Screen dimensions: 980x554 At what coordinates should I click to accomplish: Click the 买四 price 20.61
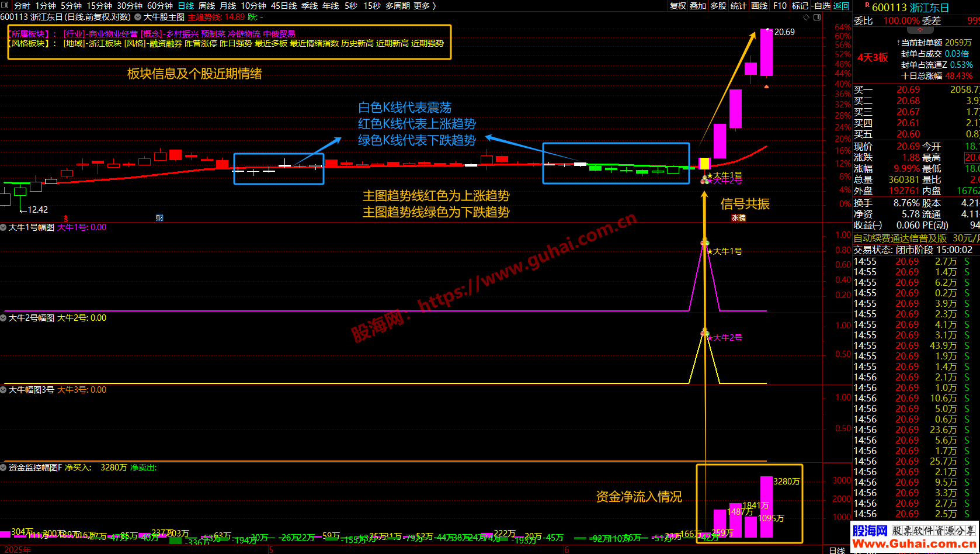tap(908, 123)
